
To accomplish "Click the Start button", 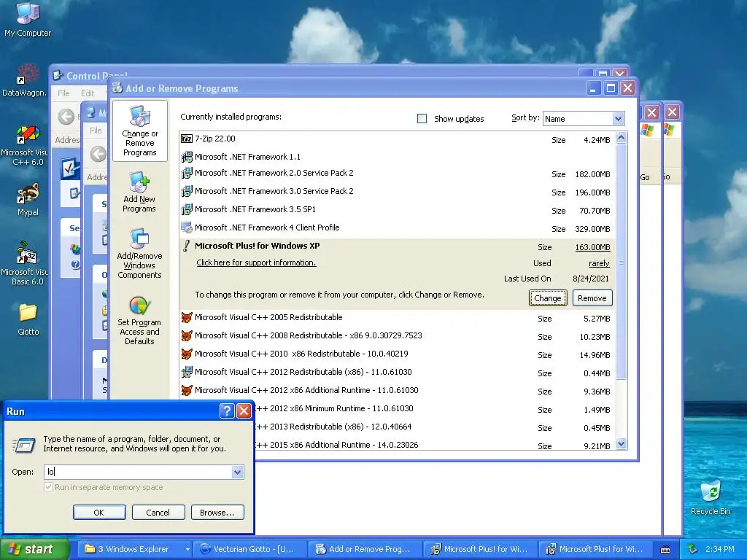I will click(34, 549).
